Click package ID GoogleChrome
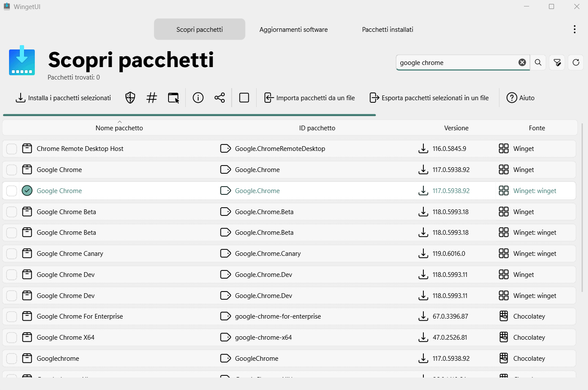This screenshot has width=588, height=390. (257, 359)
